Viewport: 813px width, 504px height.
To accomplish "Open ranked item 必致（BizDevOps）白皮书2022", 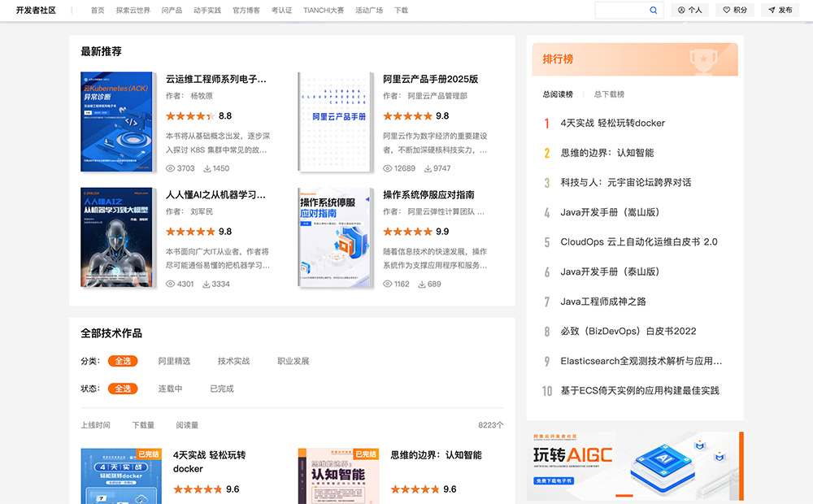I will coord(628,331).
